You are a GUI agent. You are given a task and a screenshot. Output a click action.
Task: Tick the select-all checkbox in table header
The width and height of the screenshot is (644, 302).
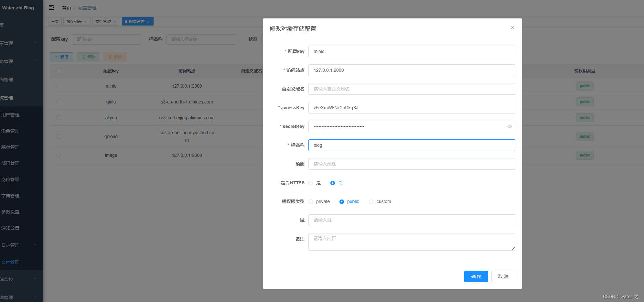tap(59, 71)
